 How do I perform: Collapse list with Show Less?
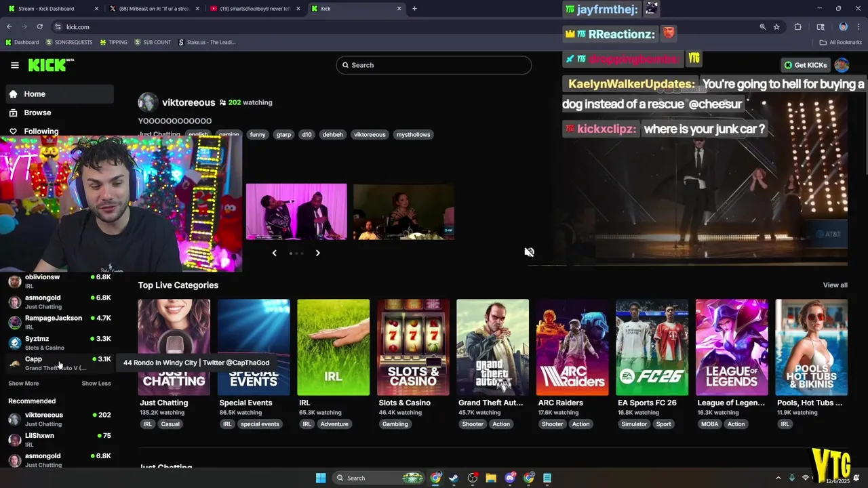(x=96, y=384)
